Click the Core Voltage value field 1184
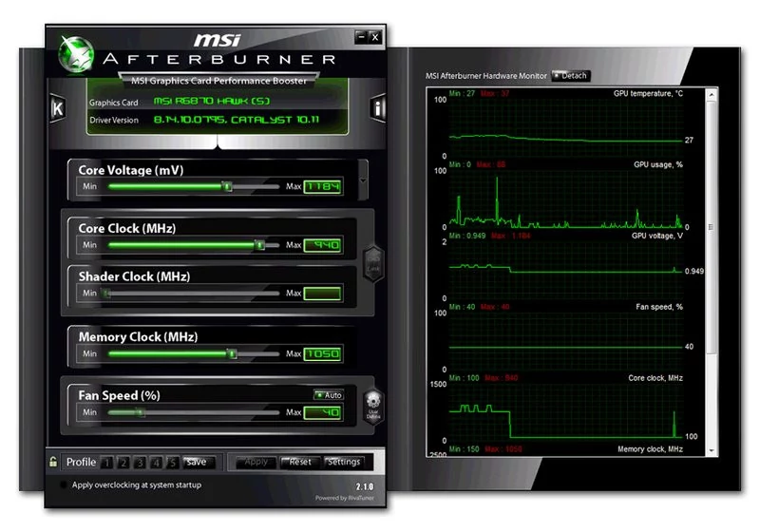This screenshot has width=760, height=532. (x=323, y=186)
